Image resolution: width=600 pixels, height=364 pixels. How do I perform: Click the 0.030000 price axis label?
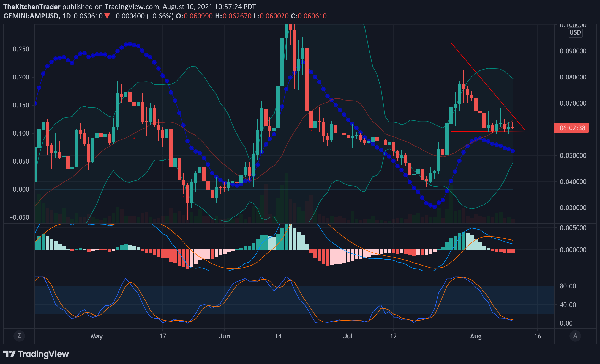[573, 208]
